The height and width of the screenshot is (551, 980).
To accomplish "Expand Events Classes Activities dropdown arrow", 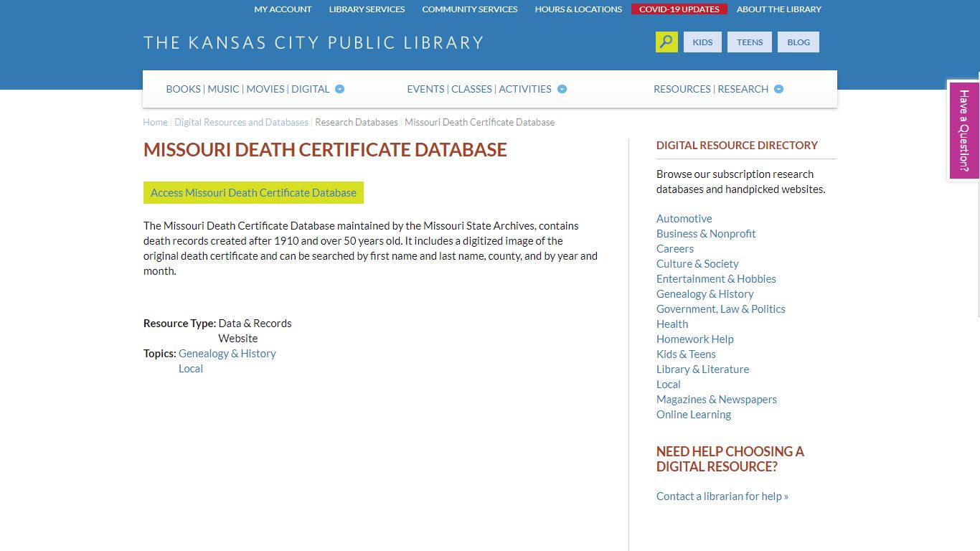I will [562, 89].
